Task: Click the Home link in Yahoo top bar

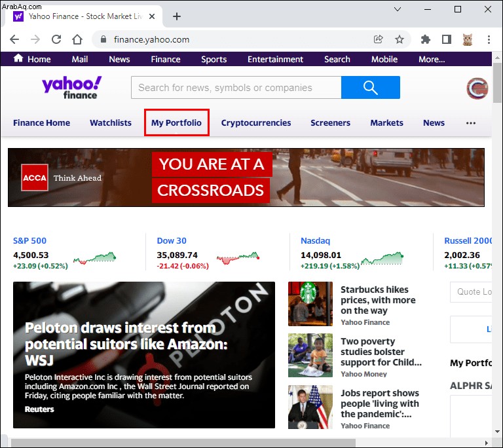Action: 32,59
